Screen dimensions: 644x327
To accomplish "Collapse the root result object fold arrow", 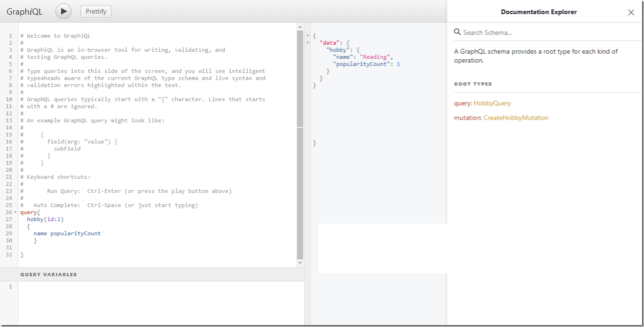I will coord(308,36).
